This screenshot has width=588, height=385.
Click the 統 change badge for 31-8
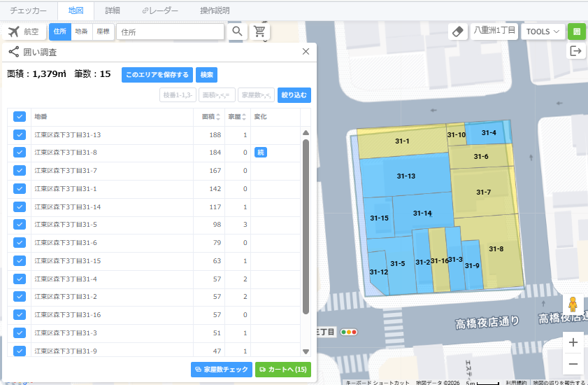point(261,153)
